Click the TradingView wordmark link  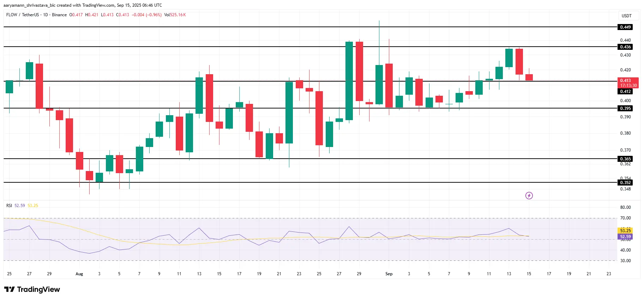(38, 289)
